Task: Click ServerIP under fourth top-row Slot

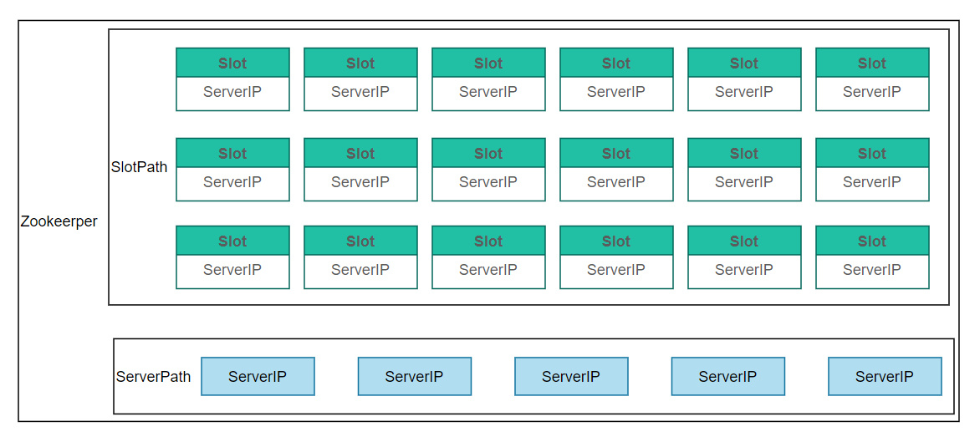Action: (616, 94)
